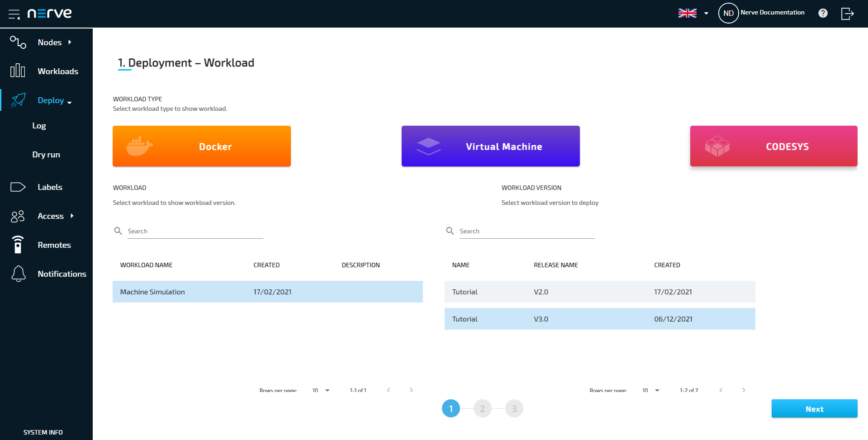Select the Workloads icon in the sidebar
Viewport: 868px width, 440px height.
click(18, 71)
